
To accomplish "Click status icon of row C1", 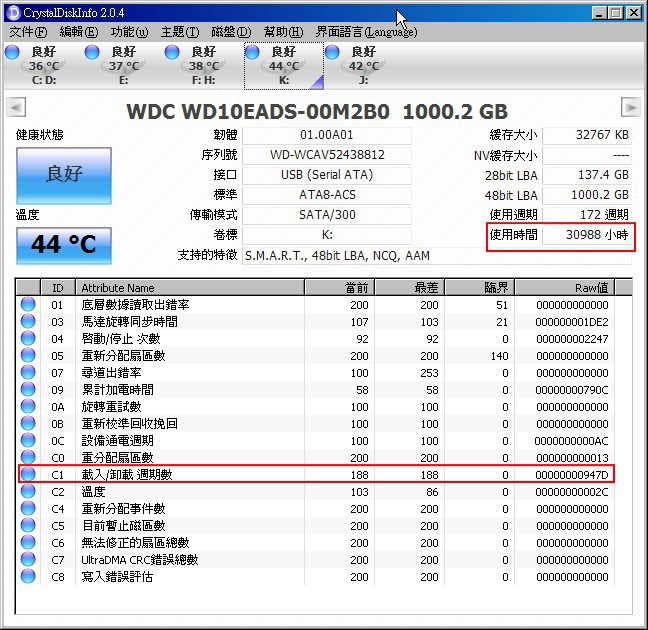I will click(x=28, y=474).
